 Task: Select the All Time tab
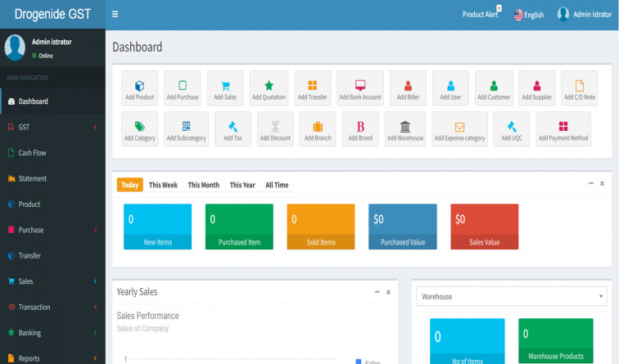click(277, 185)
